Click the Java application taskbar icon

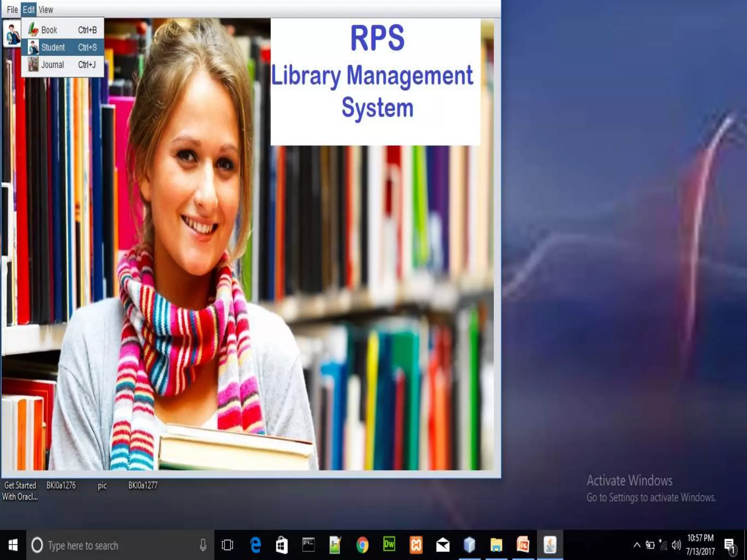[550, 545]
